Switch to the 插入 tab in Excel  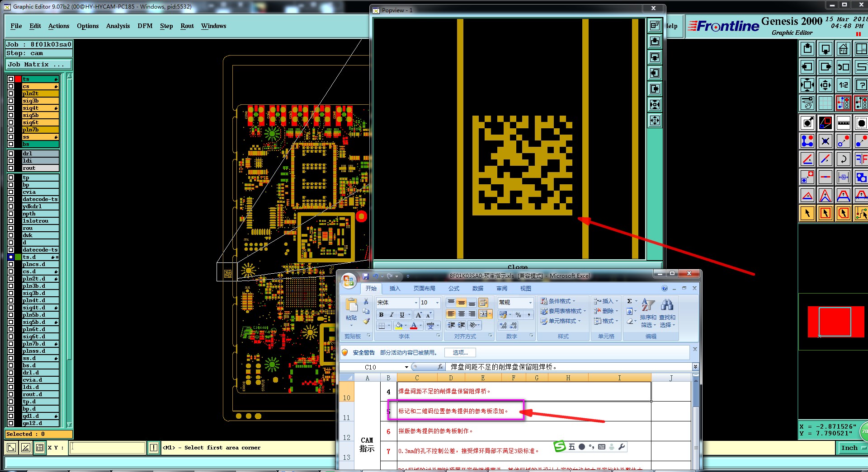[x=395, y=289]
